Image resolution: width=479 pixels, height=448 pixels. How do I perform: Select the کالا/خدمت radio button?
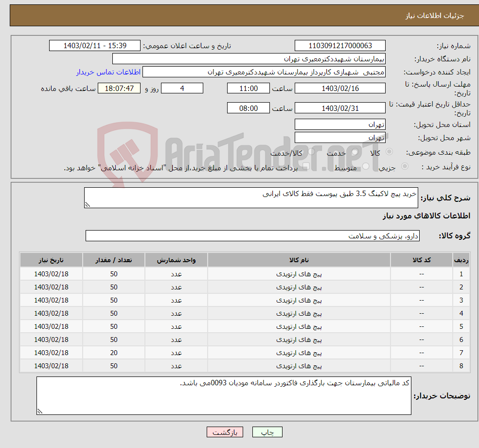click(x=311, y=152)
